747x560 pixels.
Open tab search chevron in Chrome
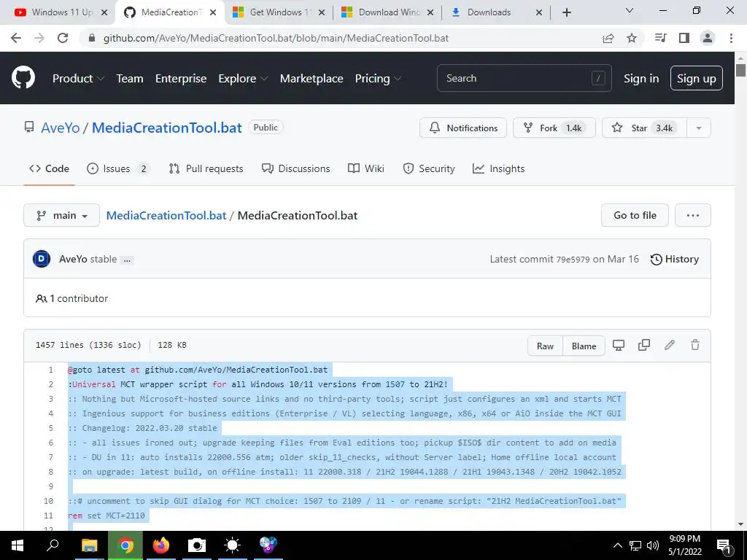coord(630,10)
